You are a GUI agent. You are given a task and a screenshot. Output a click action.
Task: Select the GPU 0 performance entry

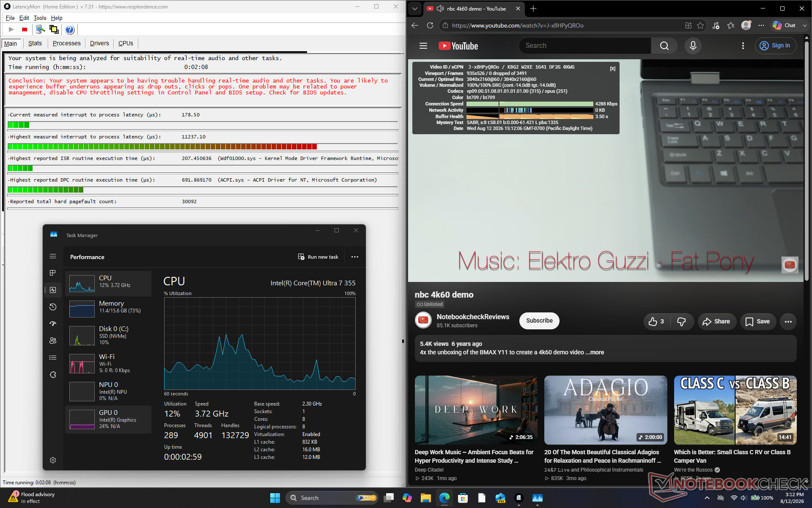pos(109,420)
